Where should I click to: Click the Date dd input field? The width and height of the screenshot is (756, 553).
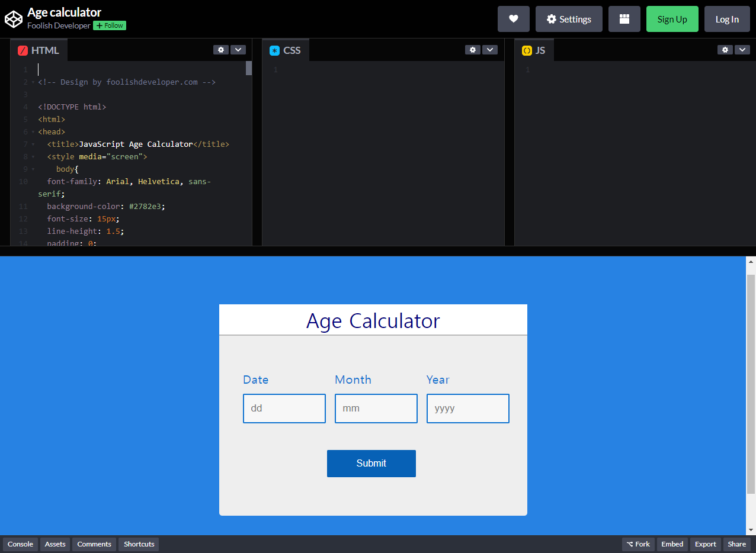click(x=284, y=409)
